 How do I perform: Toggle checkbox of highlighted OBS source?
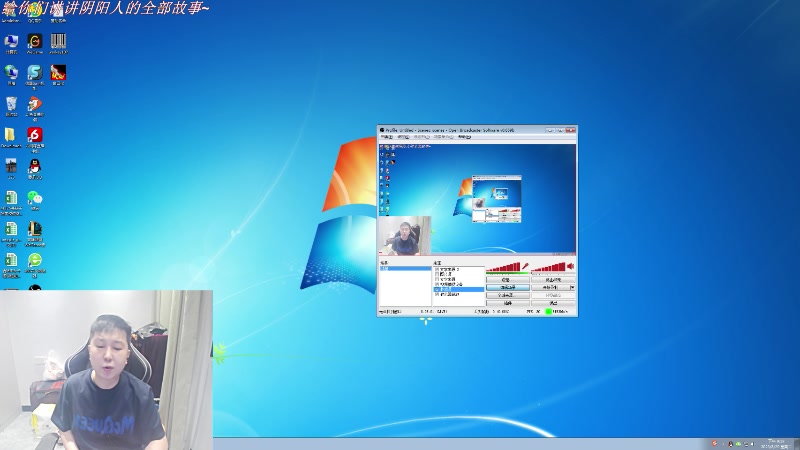point(437,289)
